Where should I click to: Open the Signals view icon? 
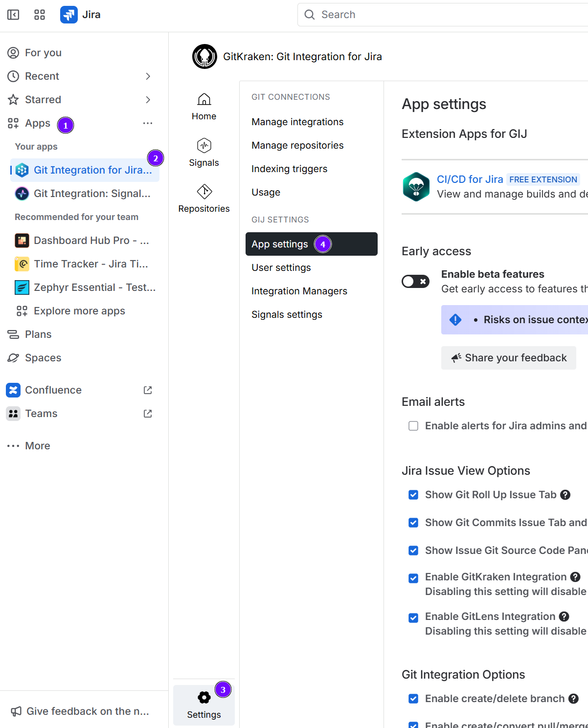pyautogui.click(x=204, y=146)
